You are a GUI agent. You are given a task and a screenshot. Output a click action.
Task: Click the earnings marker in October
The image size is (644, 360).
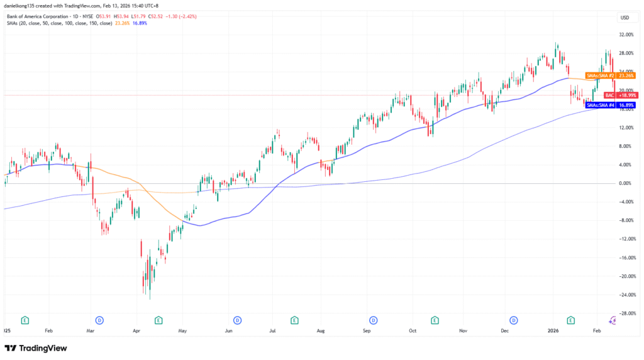[433, 320]
